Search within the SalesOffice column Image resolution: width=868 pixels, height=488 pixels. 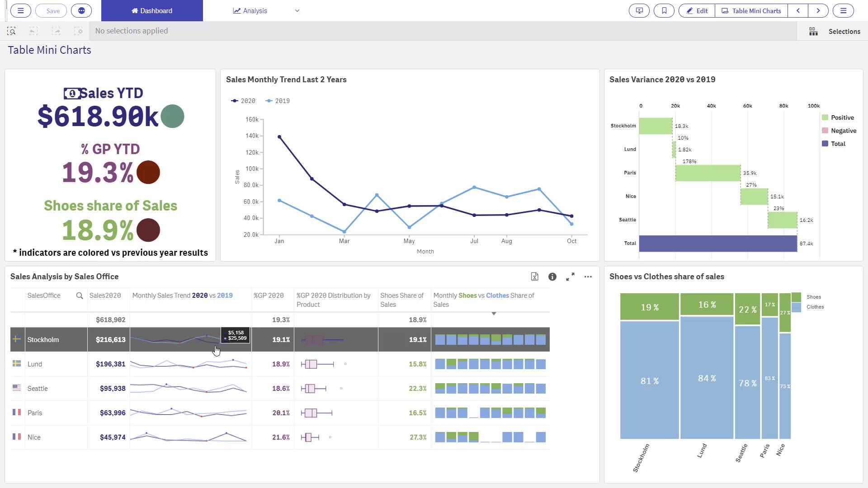tap(80, 296)
